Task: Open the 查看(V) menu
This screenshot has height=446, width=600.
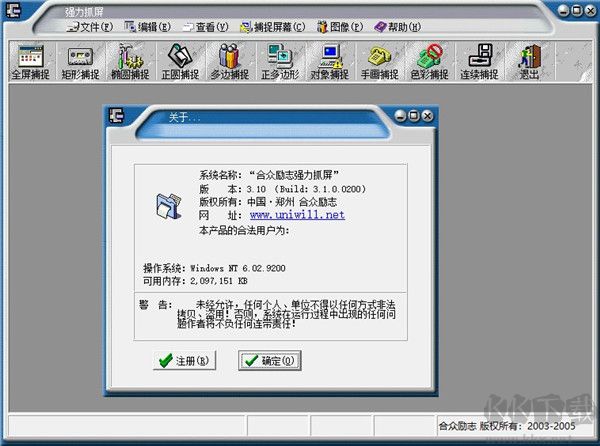Action: (206, 27)
